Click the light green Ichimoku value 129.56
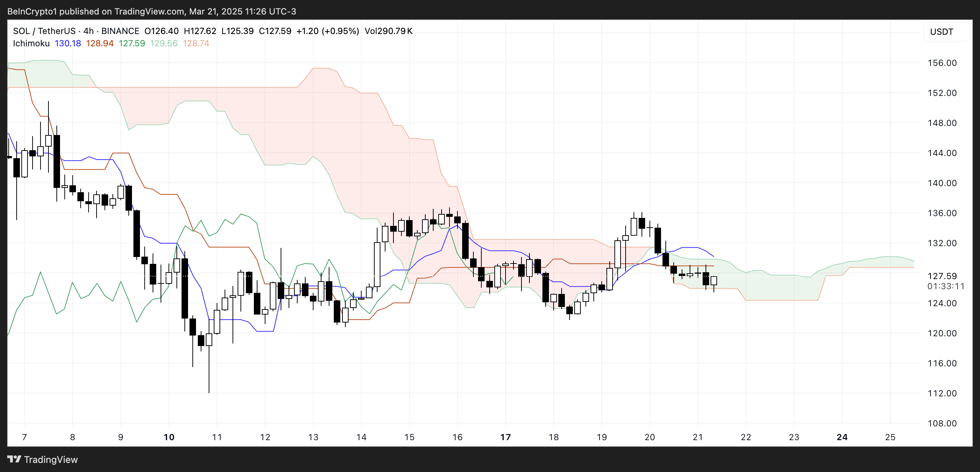This screenshot has width=980, height=472. pos(163,43)
